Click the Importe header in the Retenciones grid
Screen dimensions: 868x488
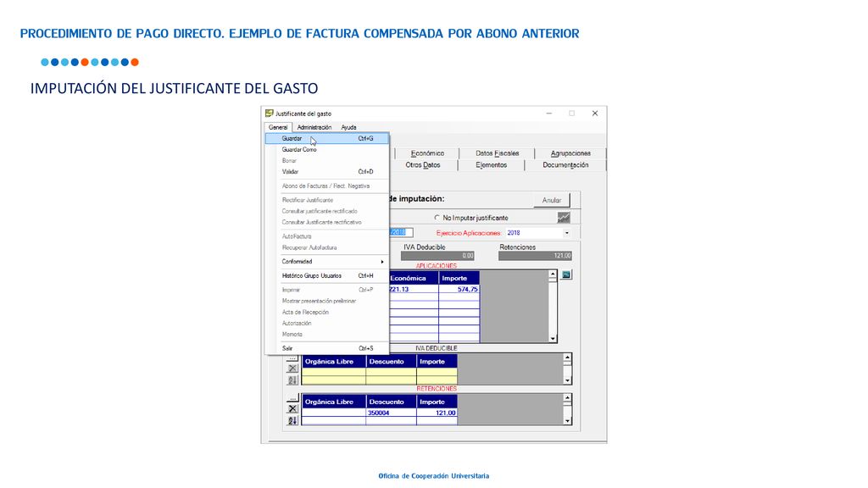[x=437, y=402]
